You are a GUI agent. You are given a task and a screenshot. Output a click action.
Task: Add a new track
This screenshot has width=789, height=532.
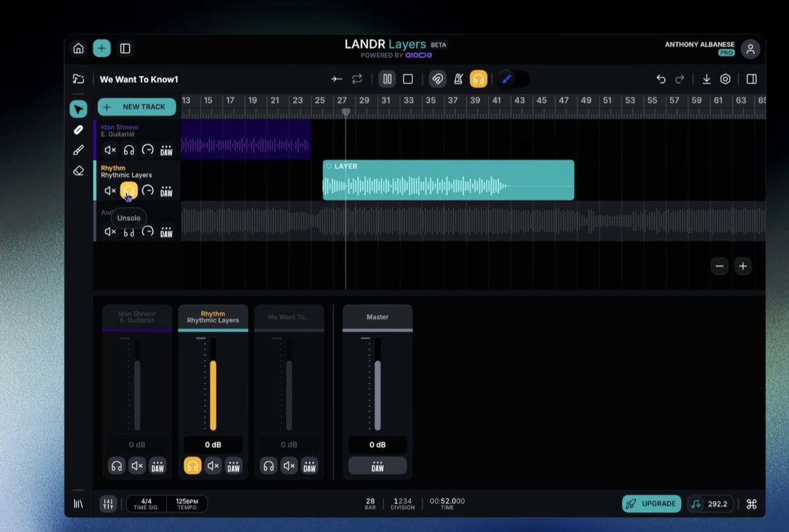tap(137, 107)
